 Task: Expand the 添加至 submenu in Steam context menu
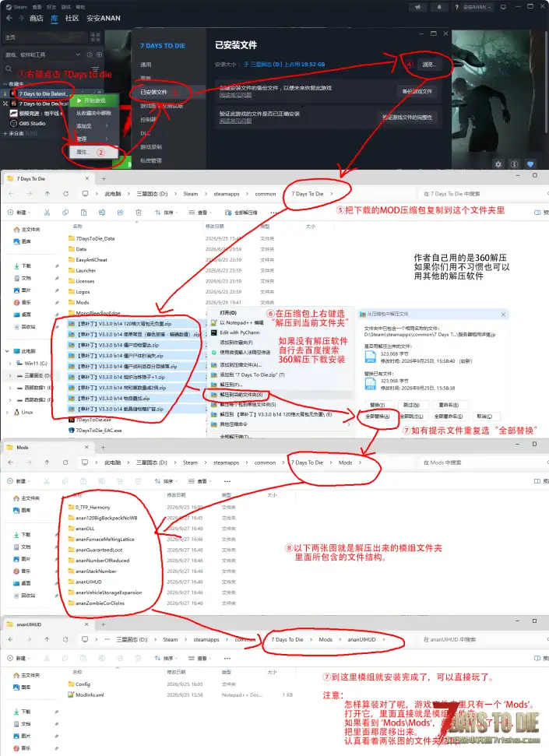coord(92,126)
